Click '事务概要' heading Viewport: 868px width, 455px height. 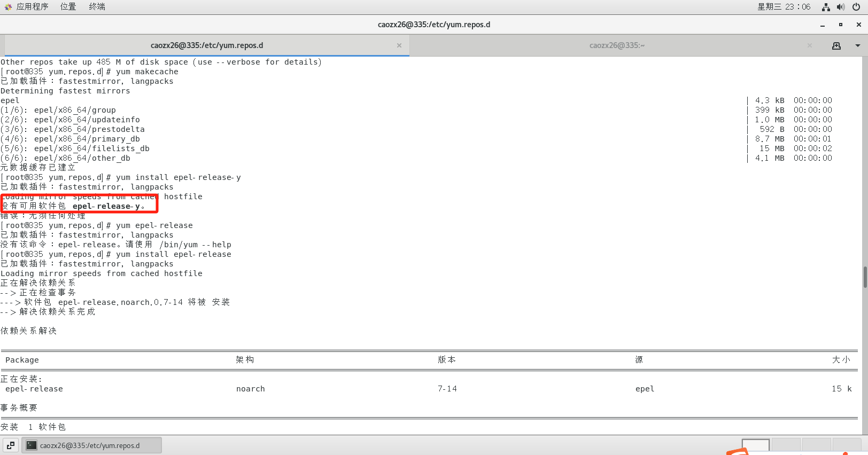[x=19, y=408]
